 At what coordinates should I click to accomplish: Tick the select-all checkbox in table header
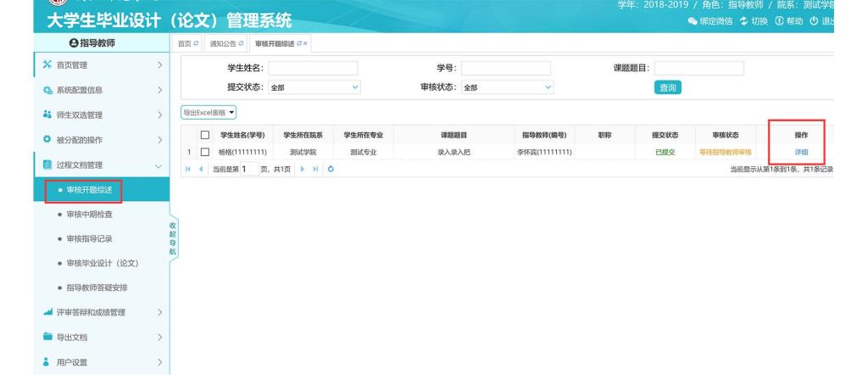[204, 135]
